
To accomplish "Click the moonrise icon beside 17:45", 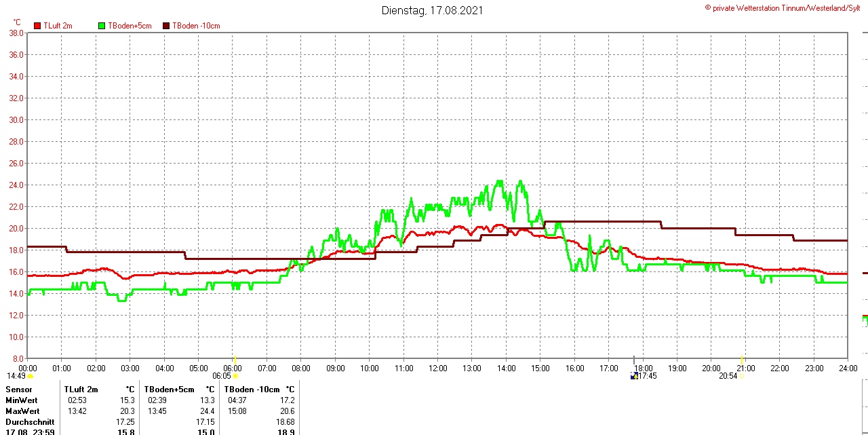I will pos(634,376).
